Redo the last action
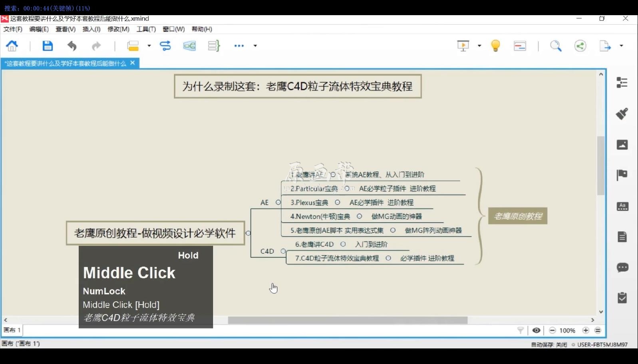 tap(96, 46)
